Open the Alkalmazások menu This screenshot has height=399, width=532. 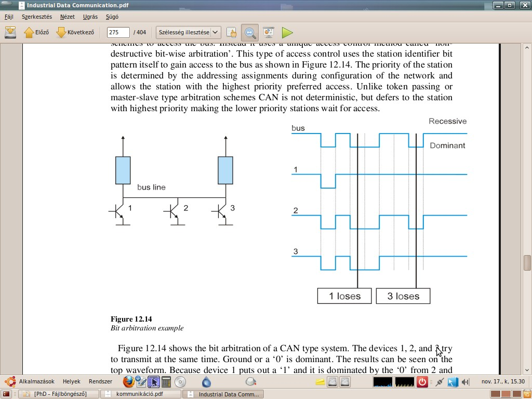37,381
